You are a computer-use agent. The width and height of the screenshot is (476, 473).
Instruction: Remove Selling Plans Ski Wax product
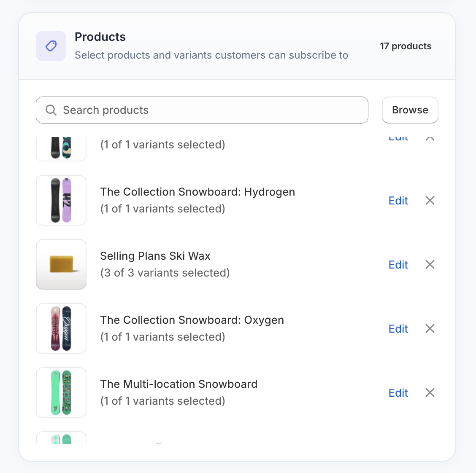[x=430, y=264]
